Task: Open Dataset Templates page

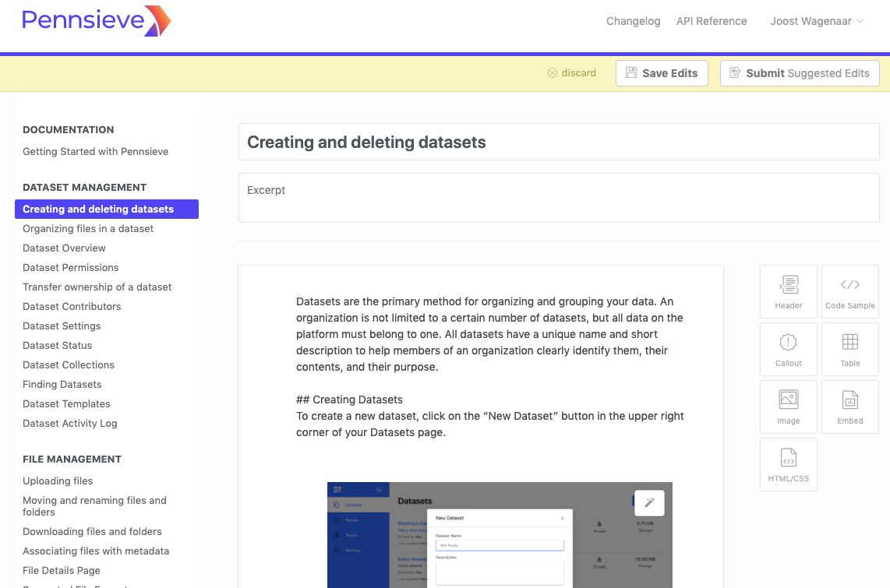Action: click(x=66, y=403)
